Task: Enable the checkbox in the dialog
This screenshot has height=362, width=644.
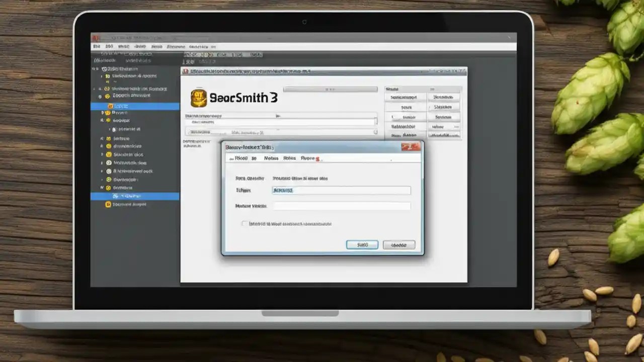Action: (x=244, y=223)
